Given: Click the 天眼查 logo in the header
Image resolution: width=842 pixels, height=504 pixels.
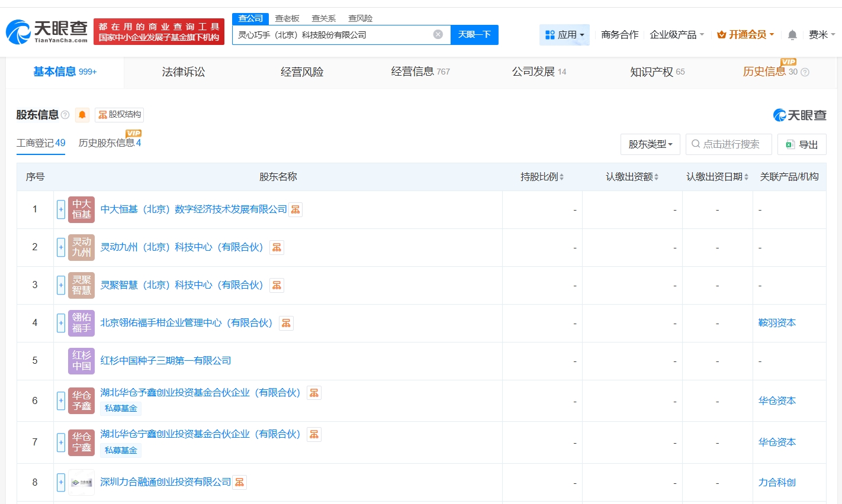Looking at the screenshot, I should point(47,32).
